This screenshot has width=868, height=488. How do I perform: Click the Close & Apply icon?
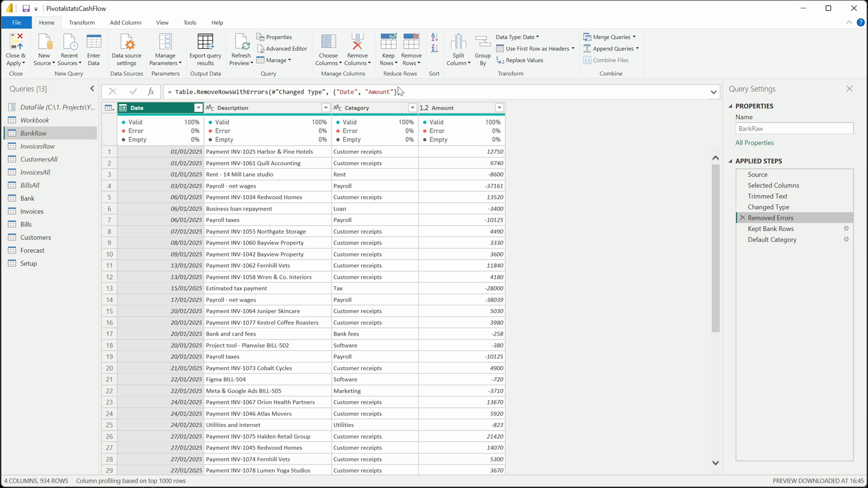coord(16,42)
